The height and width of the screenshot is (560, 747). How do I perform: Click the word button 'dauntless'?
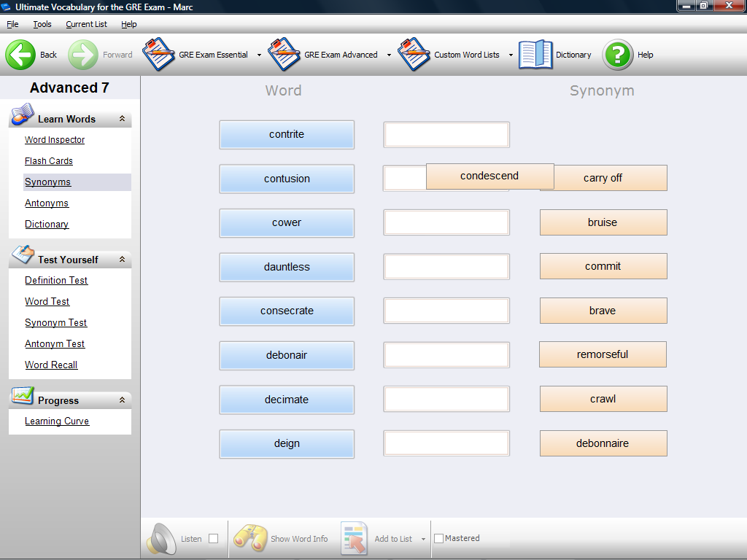pyautogui.click(x=287, y=267)
